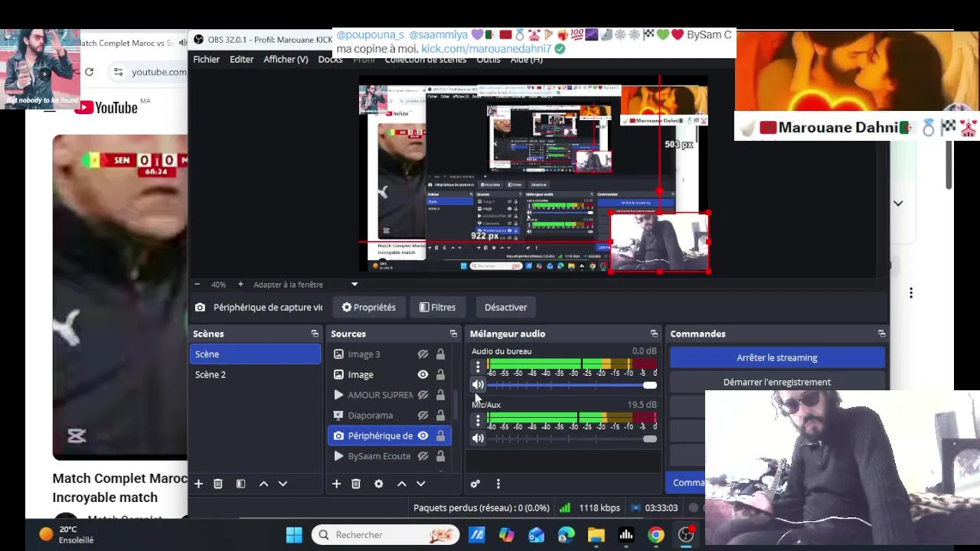
Task: Unlock the Image 3 source
Action: pyautogui.click(x=440, y=354)
